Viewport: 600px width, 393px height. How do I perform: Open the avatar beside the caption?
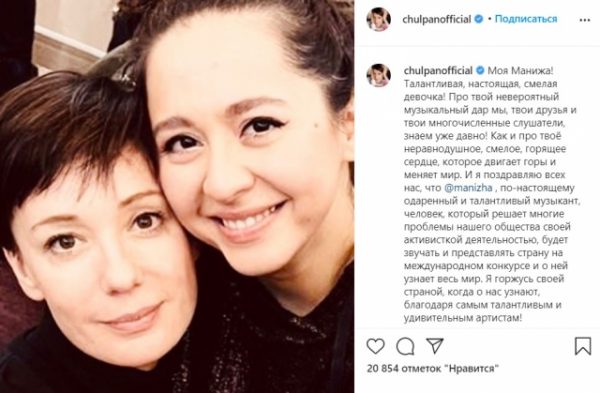coord(378,75)
